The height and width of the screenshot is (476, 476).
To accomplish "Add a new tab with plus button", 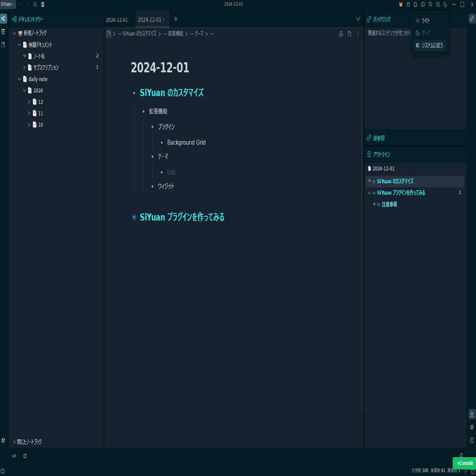I will (x=175, y=19).
